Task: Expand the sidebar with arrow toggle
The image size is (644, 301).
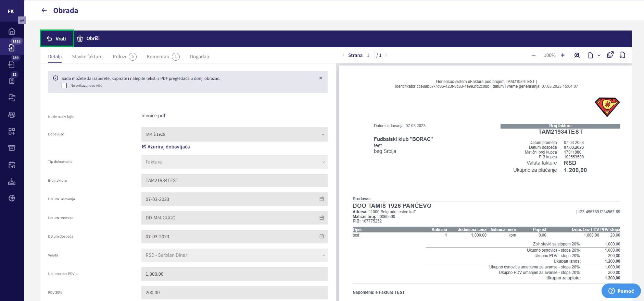Action: [x=22, y=20]
